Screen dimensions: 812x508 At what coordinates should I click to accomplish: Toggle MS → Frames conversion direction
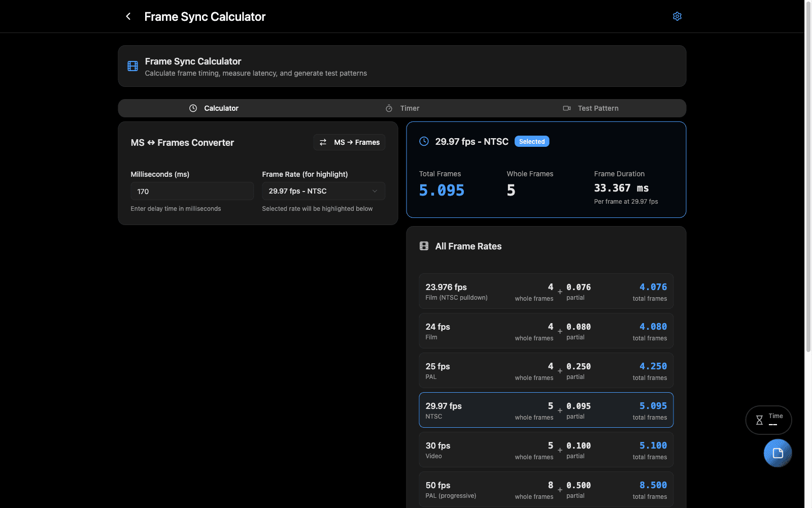click(349, 142)
